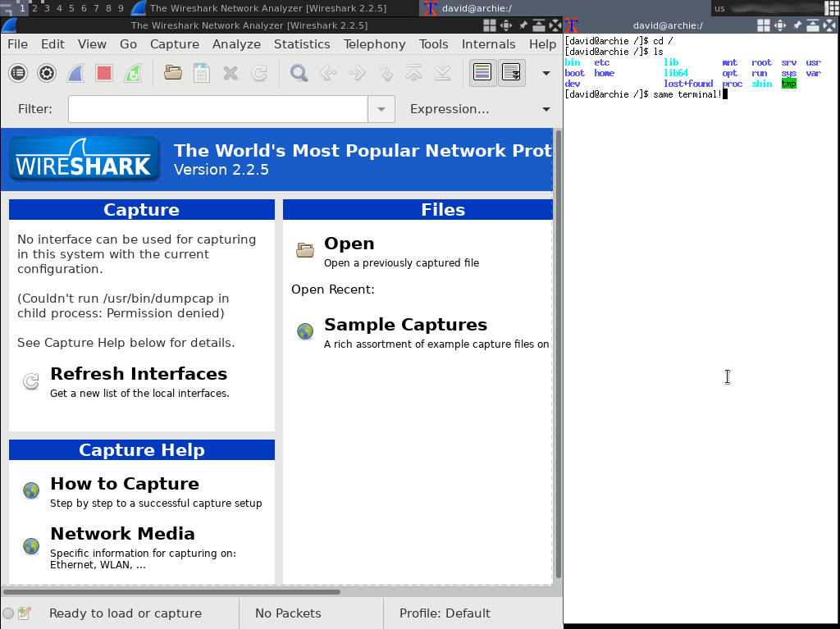Jump to the last packet icon

[442, 73]
